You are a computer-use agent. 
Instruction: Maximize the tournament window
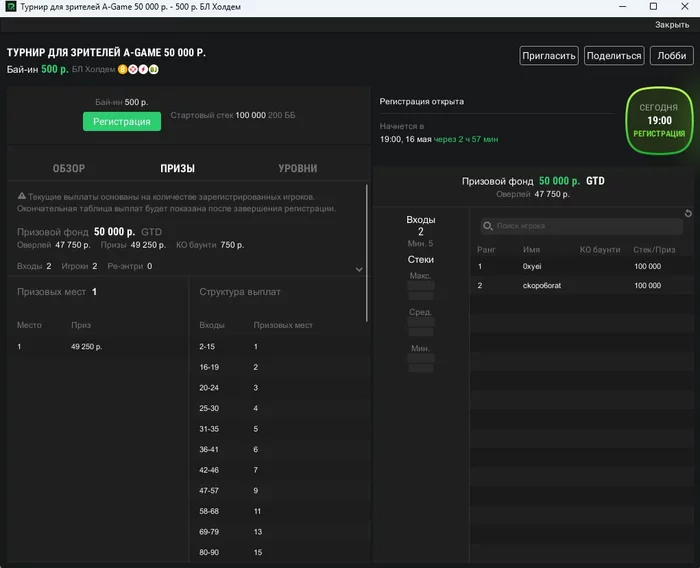pos(653,6)
